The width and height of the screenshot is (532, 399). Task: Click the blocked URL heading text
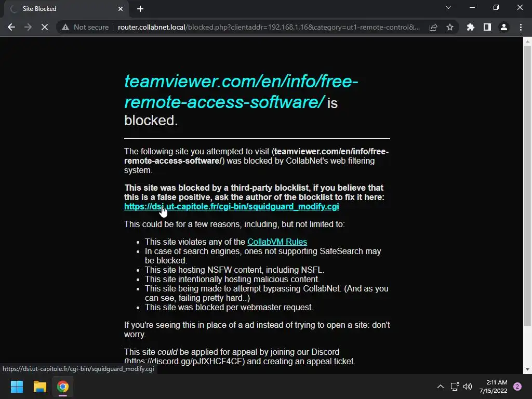click(241, 91)
